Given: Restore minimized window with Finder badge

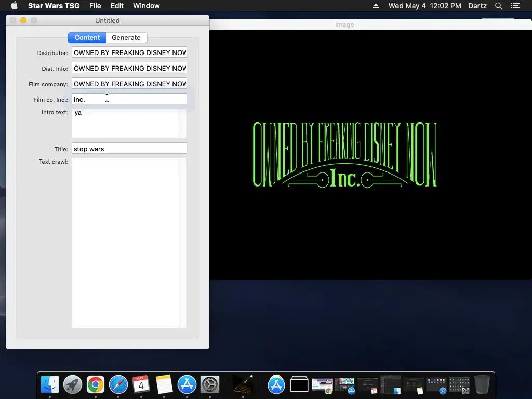Looking at the screenshot, I should pyautogui.click(x=391, y=385).
